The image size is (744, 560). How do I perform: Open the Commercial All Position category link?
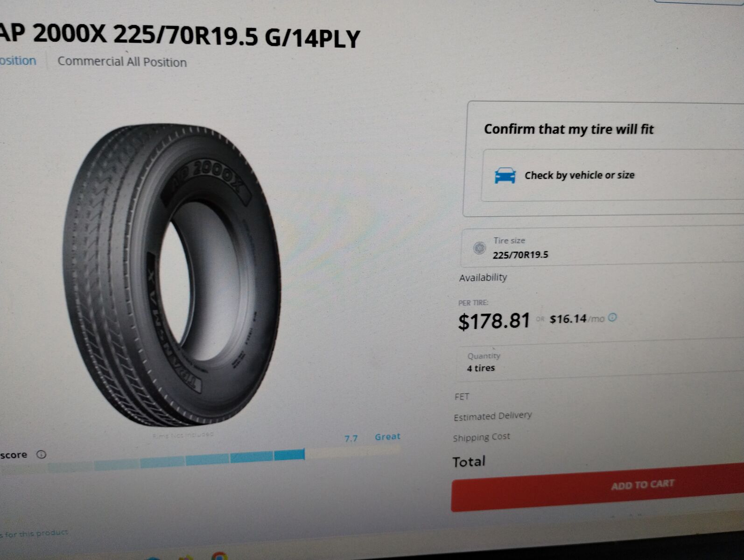122,62
